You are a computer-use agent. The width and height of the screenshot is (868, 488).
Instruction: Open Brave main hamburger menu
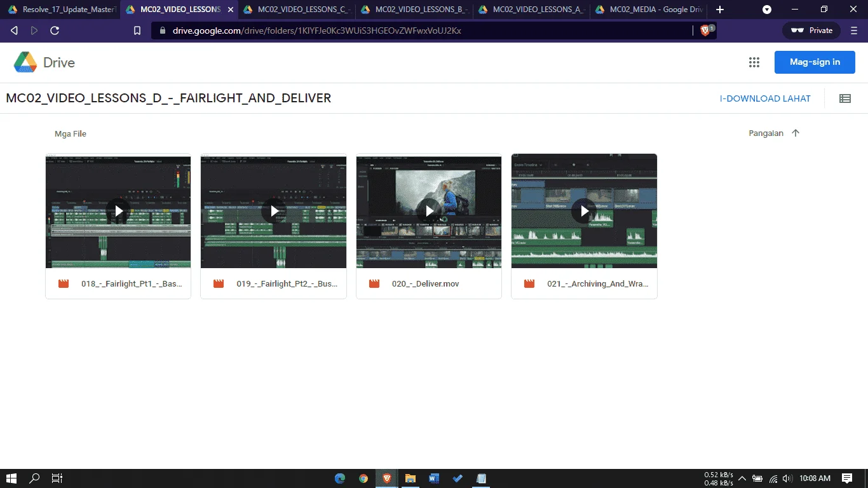coord(854,30)
